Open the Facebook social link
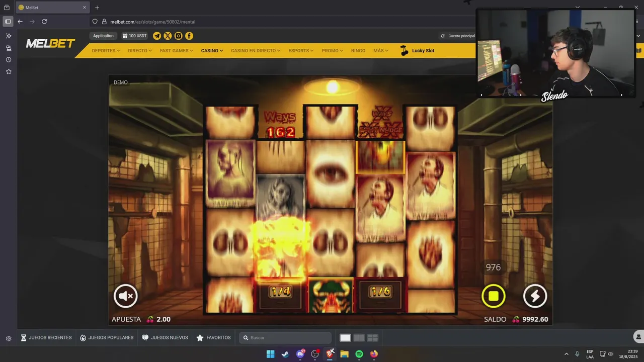 [x=189, y=36]
